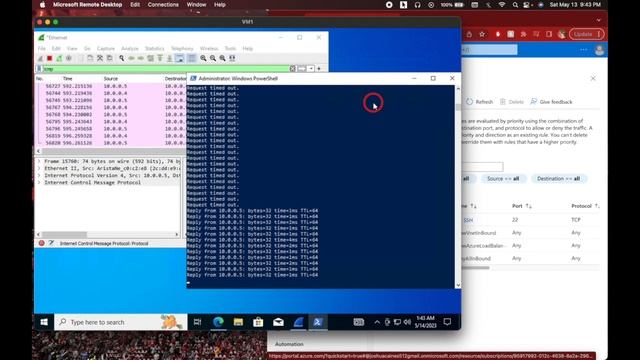Open Wireshark Statistics menu
This screenshot has height=360, width=640.
155,49
